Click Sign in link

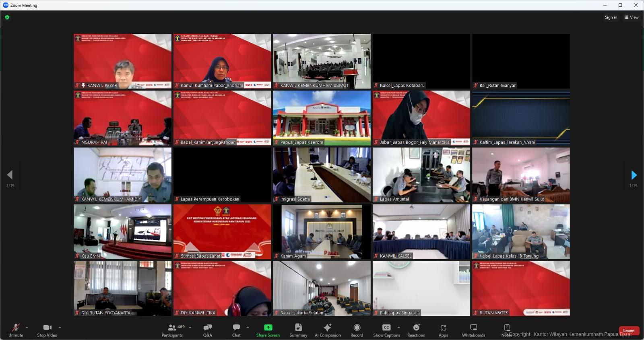pyautogui.click(x=611, y=17)
